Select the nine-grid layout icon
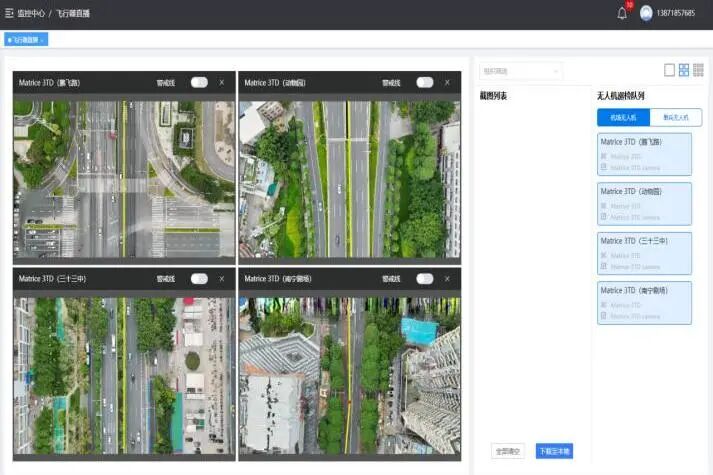The image size is (713, 475). click(x=698, y=70)
